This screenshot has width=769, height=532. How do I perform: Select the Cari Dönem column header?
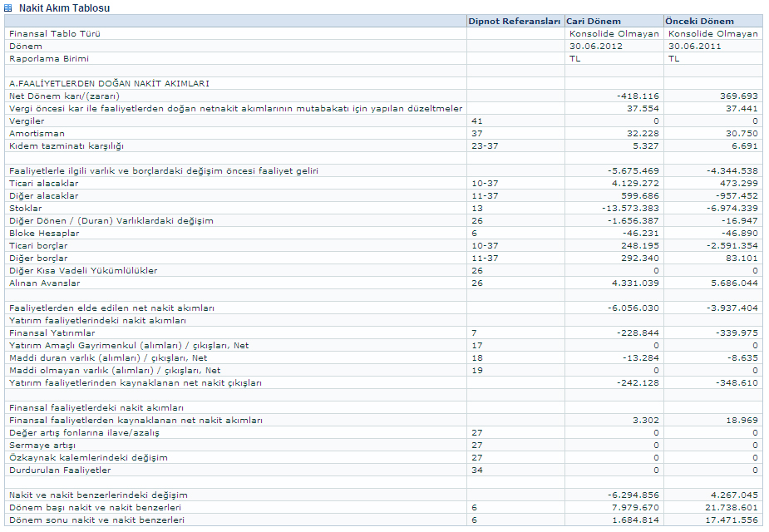(x=593, y=21)
